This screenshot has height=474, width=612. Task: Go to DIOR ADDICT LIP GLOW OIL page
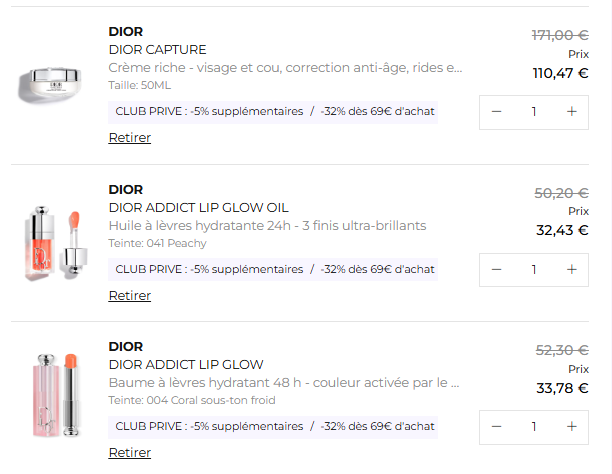click(x=198, y=207)
